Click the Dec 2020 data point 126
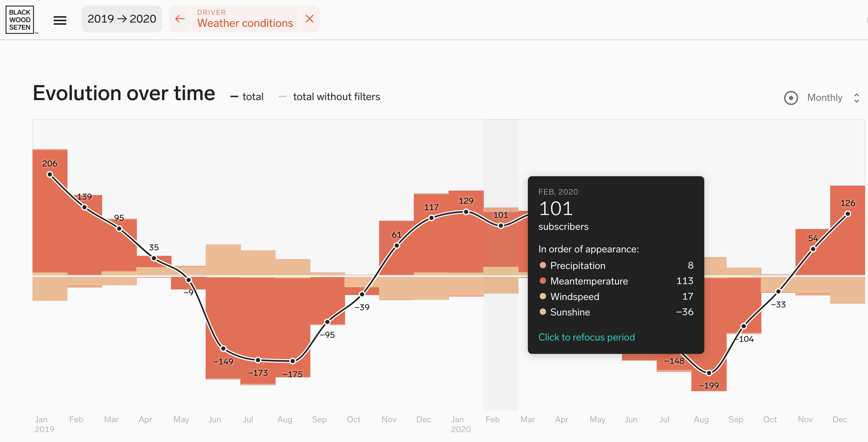The image size is (868, 442). coord(848,214)
